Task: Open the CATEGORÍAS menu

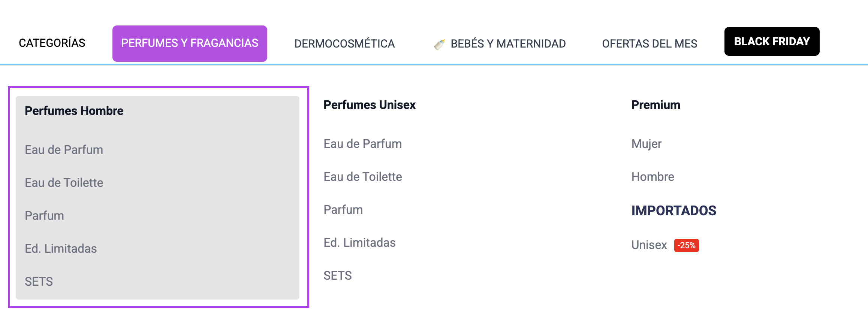Action: click(52, 43)
